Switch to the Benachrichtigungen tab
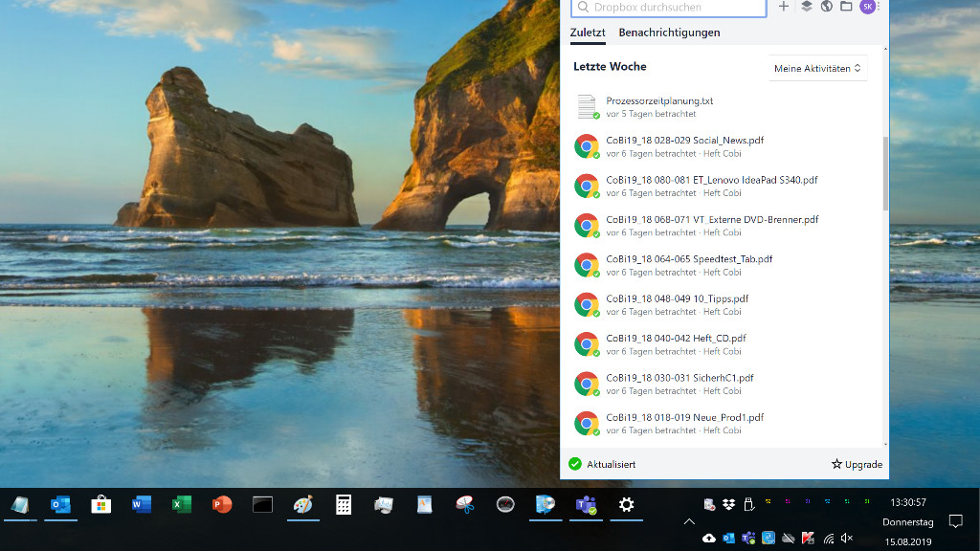The height and width of the screenshot is (551, 980). coord(669,33)
